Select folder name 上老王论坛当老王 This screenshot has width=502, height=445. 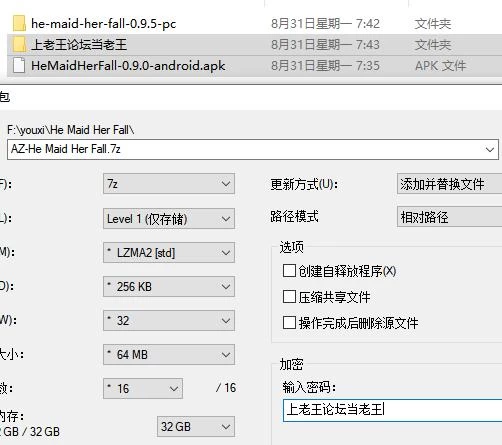[x=79, y=45]
